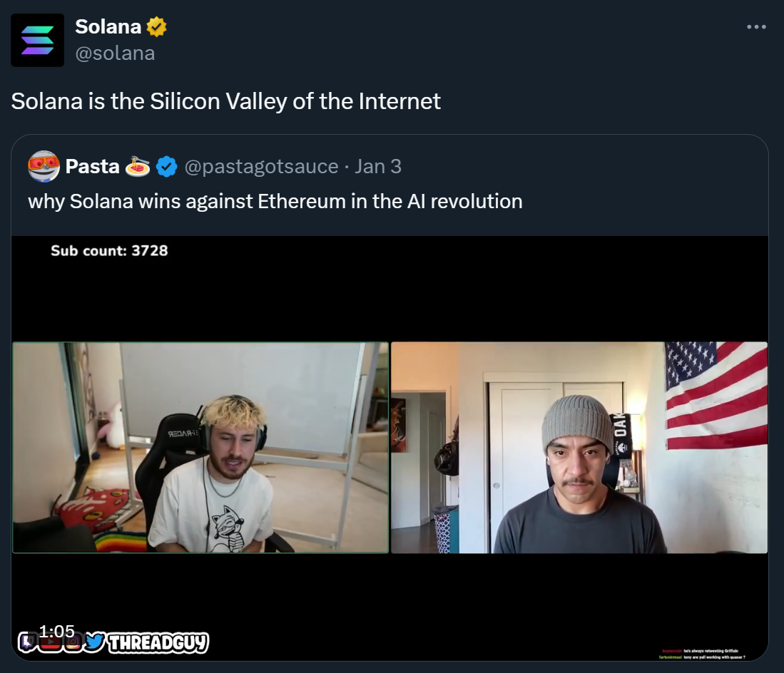Click the Pasta profile picture
The width and height of the screenshot is (784, 673).
point(44,166)
